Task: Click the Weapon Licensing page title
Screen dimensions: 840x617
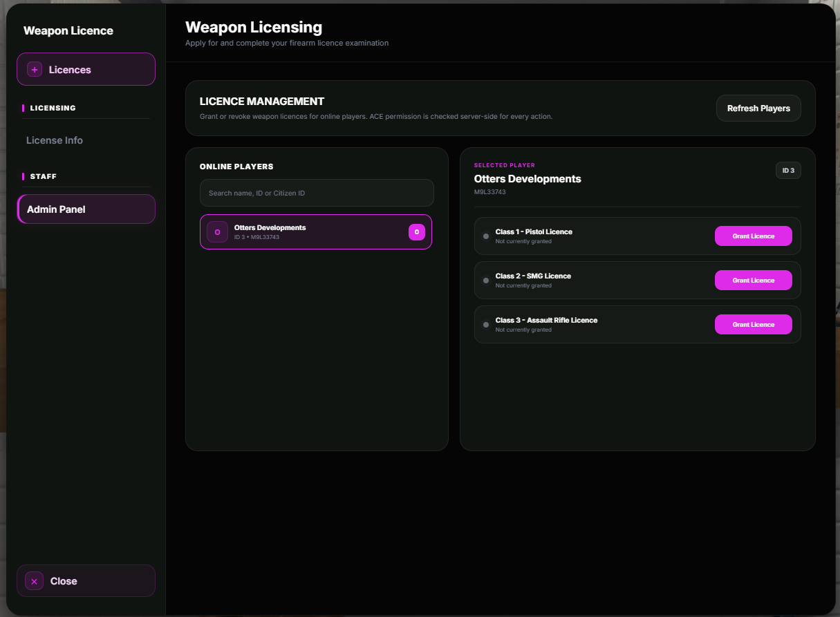Action: [254, 28]
